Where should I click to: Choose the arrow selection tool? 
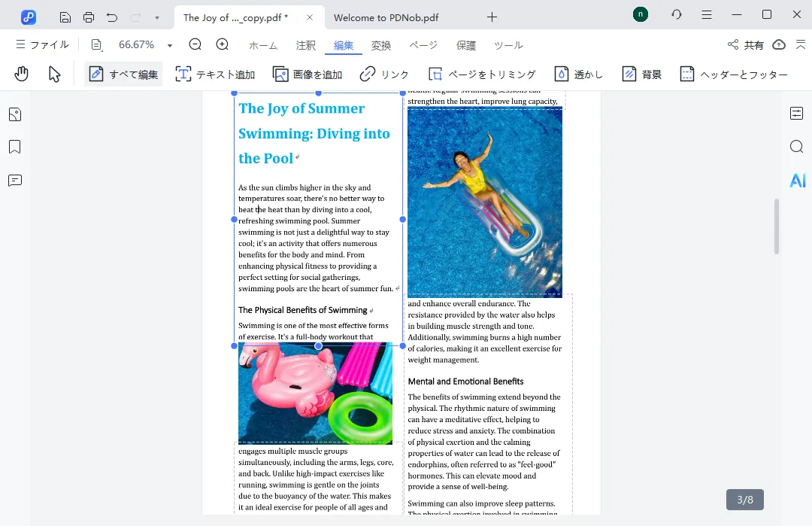pos(54,74)
